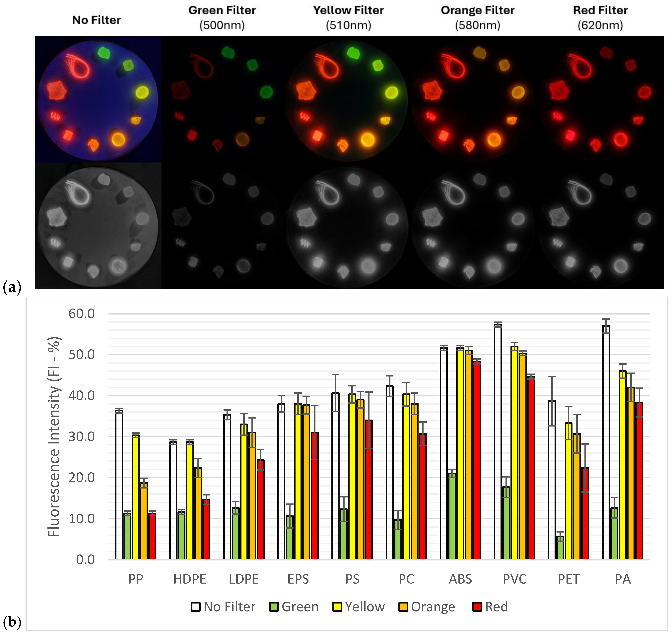The height and width of the screenshot is (635, 672).
Task: Click the PP yellow bar
Action: pos(136,497)
